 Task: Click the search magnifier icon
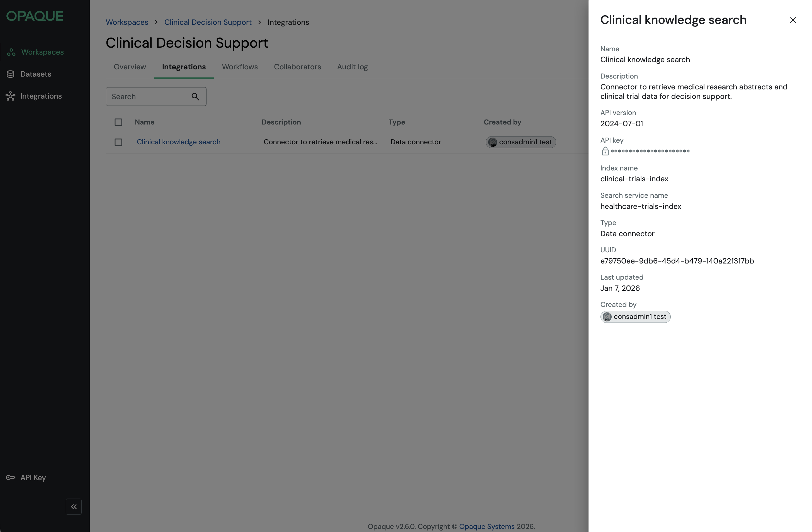click(195, 96)
